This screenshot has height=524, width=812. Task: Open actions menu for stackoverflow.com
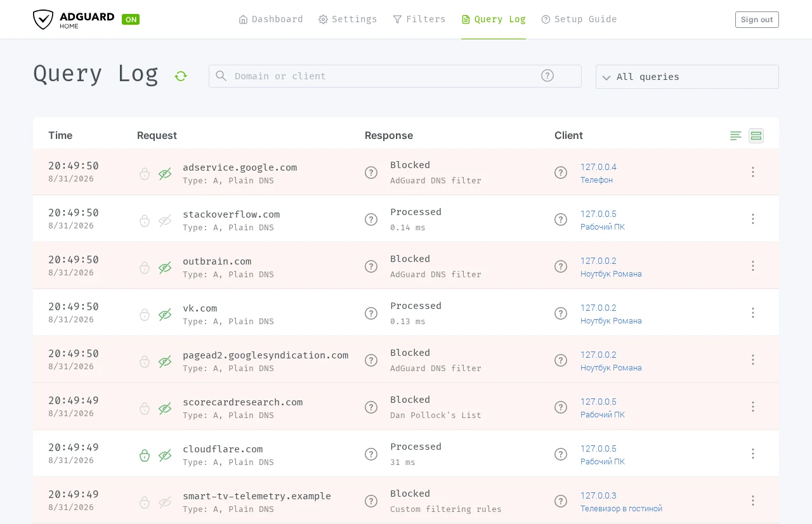coord(753,219)
